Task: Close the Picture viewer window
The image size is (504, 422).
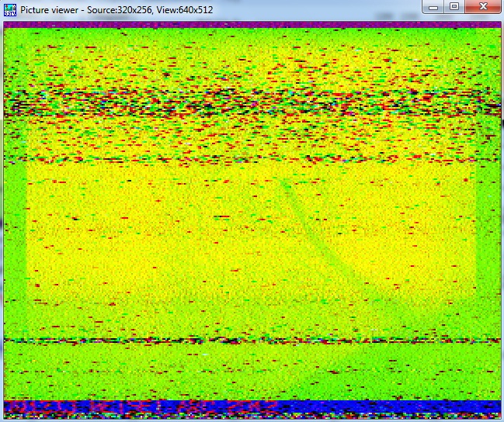Action: pyautogui.click(x=483, y=7)
